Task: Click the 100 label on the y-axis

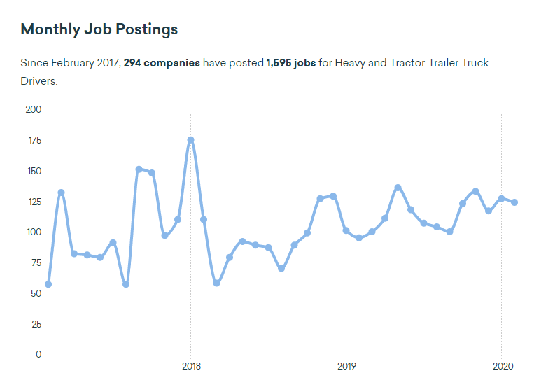Action: 34,232
